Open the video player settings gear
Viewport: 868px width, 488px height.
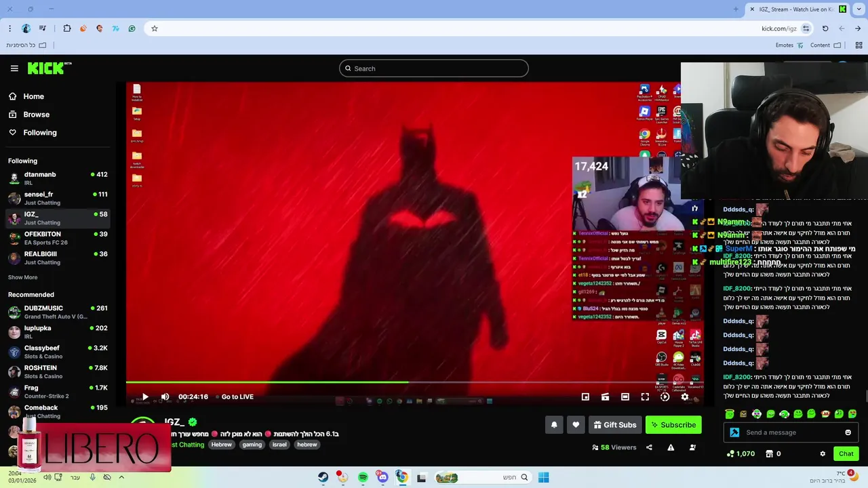(x=685, y=396)
